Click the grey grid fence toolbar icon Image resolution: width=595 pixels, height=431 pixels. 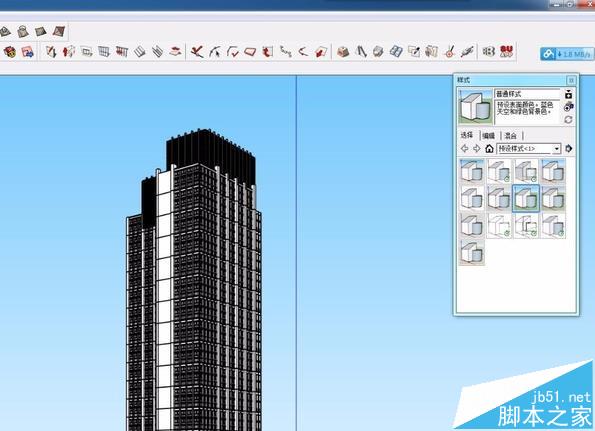[104, 51]
